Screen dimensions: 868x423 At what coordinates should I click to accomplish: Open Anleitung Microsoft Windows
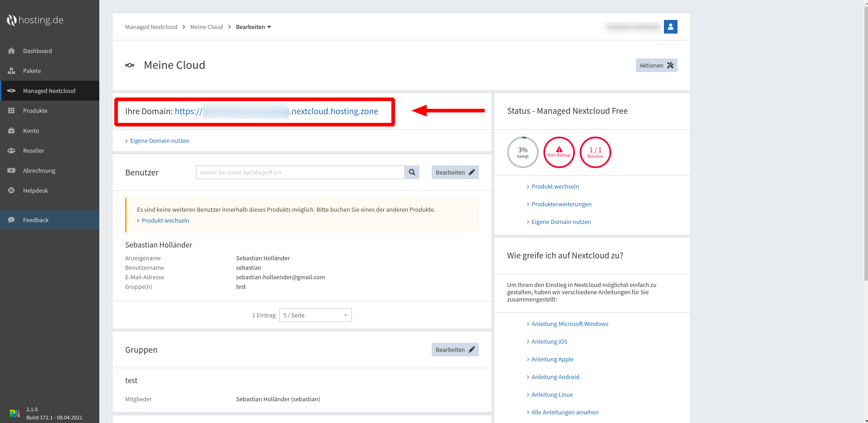coord(570,324)
